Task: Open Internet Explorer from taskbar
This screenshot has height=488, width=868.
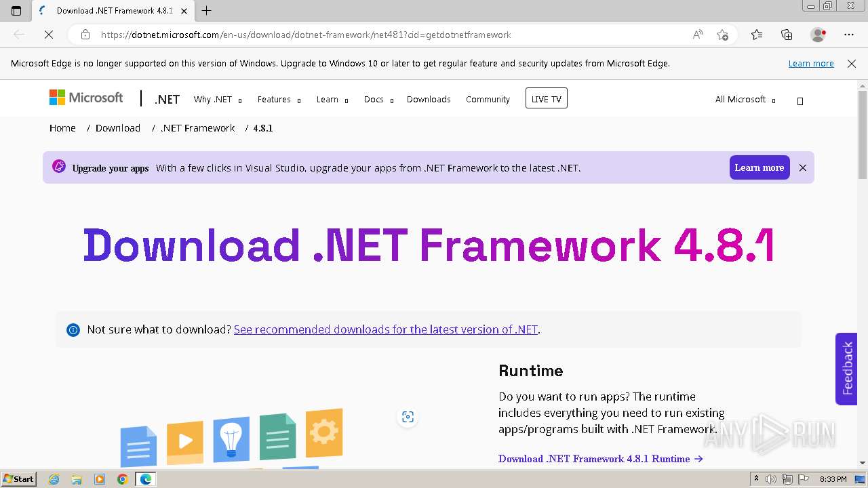Action: click(54, 479)
